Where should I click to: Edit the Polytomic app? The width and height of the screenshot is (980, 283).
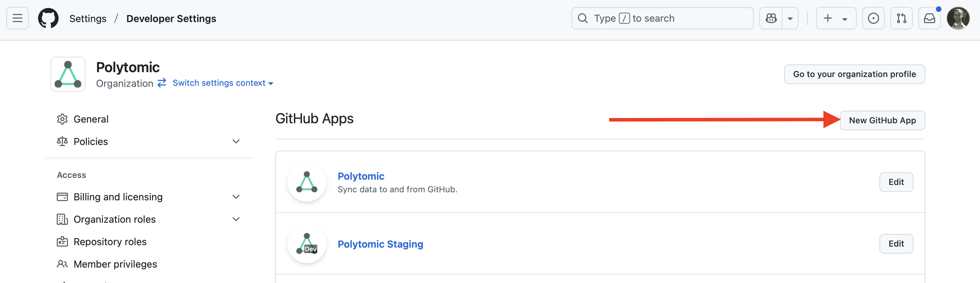[896, 182]
